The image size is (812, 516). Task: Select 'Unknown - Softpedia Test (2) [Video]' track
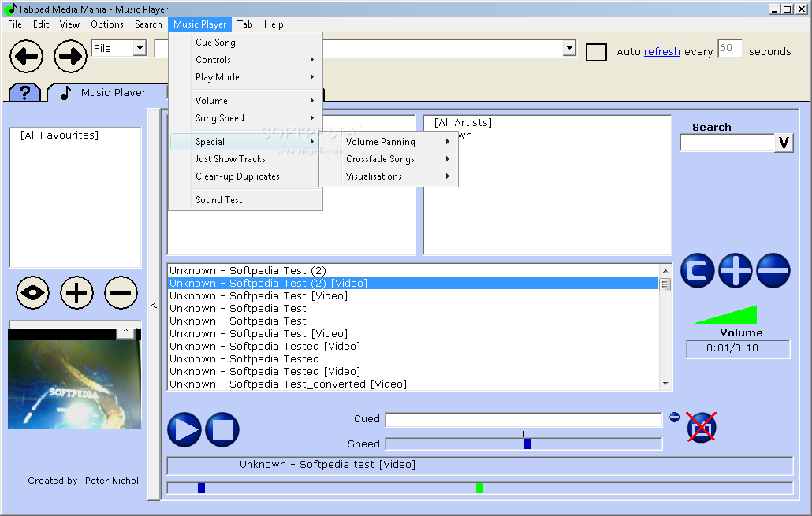tap(413, 283)
